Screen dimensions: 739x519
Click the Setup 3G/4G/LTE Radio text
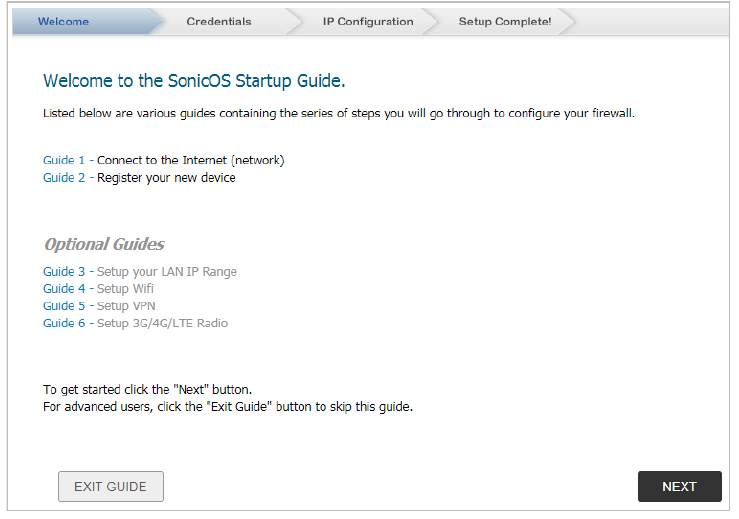[x=162, y=323]
